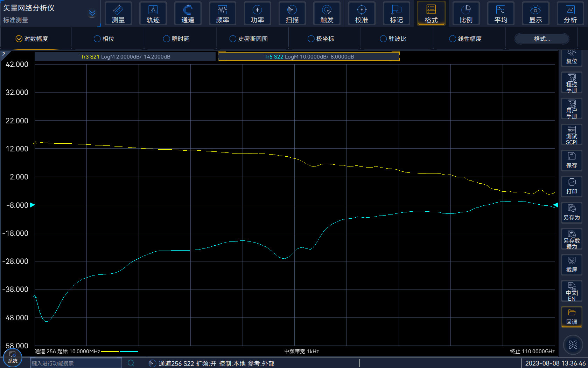Open the 测试SCPI sidebar tool
The height and width of the screenshot is (368, 588).
(572, 135)
